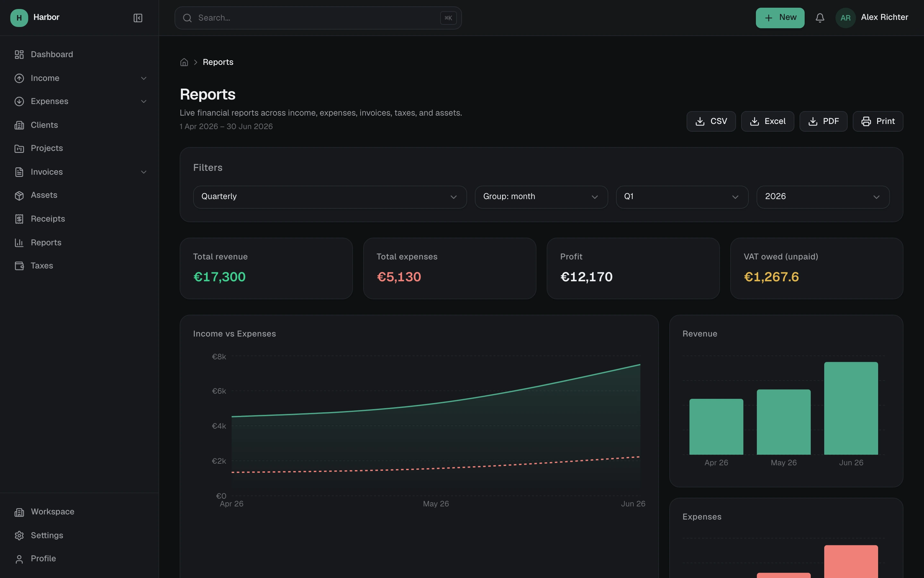
Task: Click the printer icon
Action: 866,122
